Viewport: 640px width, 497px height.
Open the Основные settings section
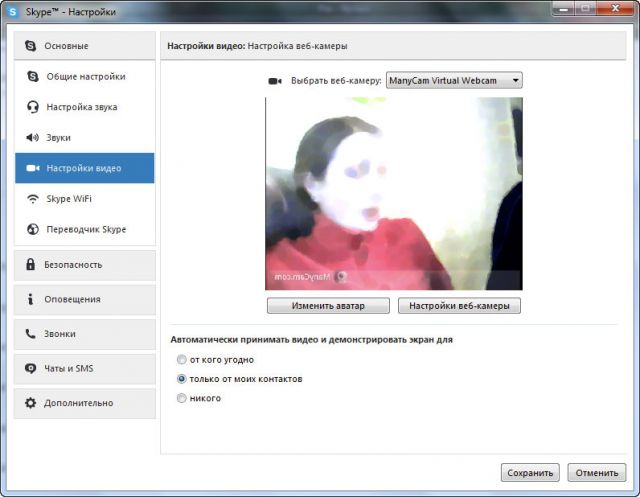pyautogui.click(x=85, y=46)
